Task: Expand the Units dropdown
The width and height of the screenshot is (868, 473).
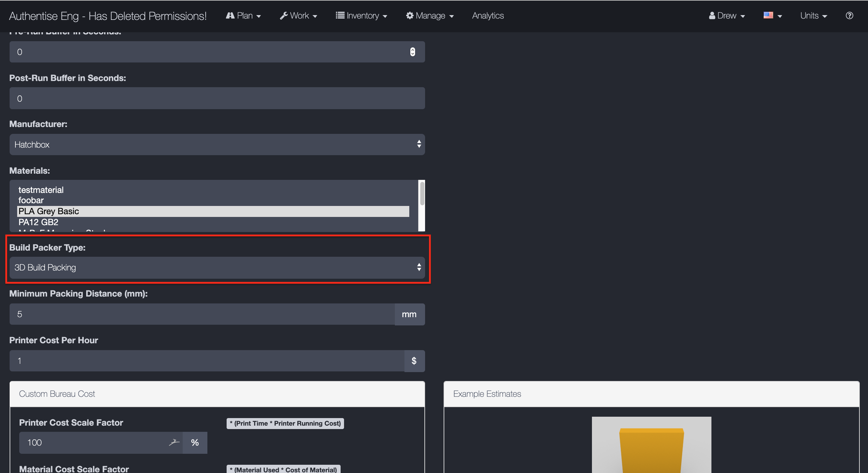Action: pos(813,15)
